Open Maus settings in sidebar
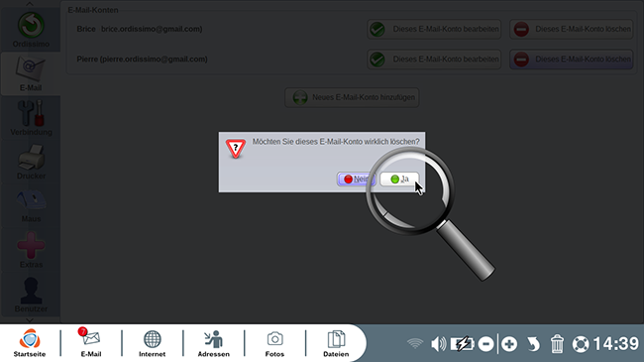 (x=31, y=205)
